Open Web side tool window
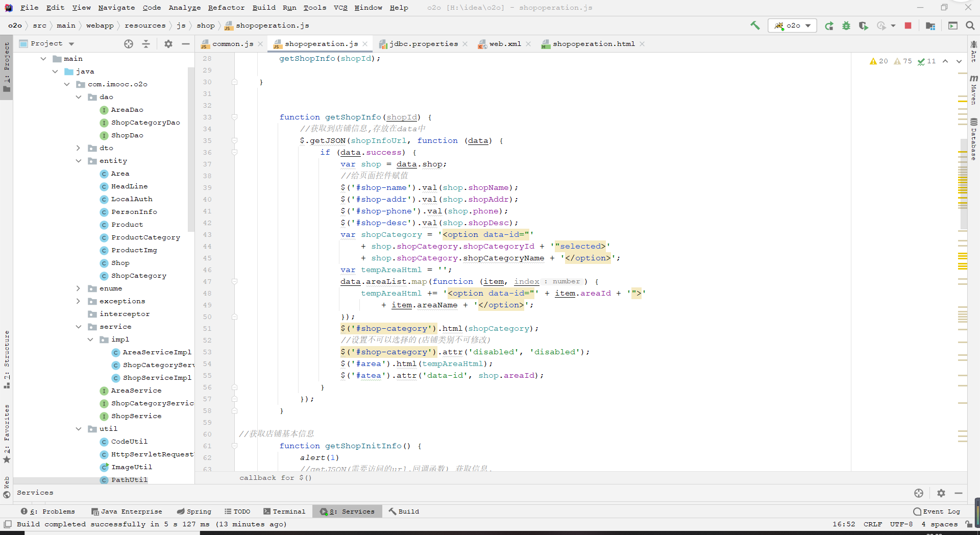 click(7, 488)
